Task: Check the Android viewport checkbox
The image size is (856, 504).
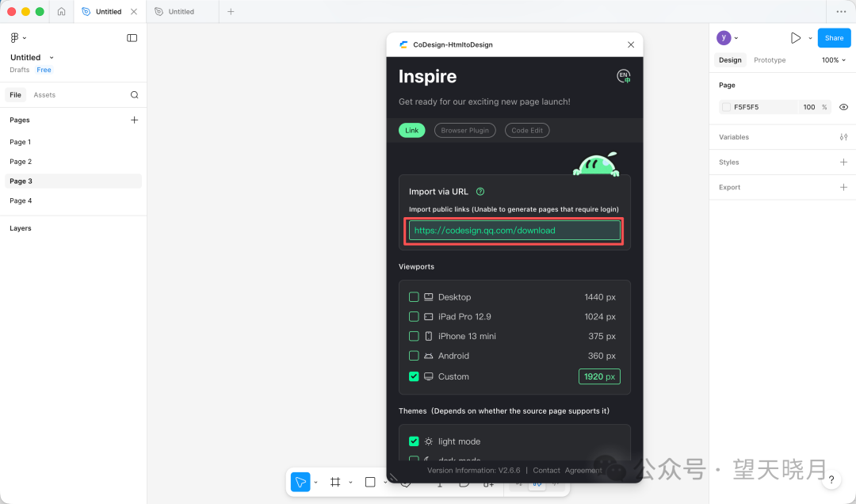Action: coord(414,356)
